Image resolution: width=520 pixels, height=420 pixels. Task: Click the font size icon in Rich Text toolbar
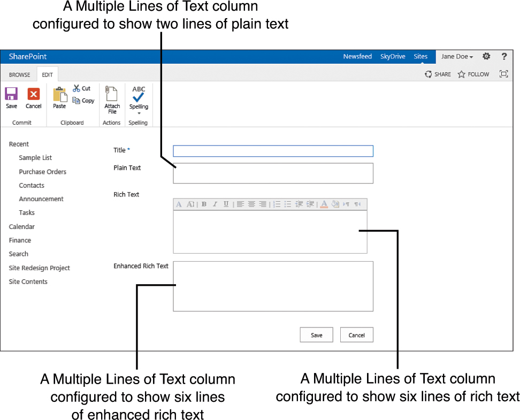(190, 204)
